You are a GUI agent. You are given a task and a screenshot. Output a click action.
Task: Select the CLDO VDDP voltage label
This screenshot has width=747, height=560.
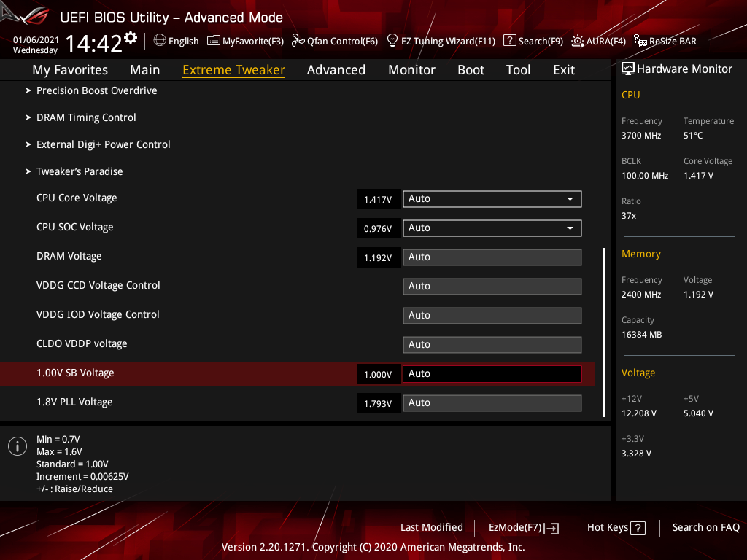click(x=82, y=344)
